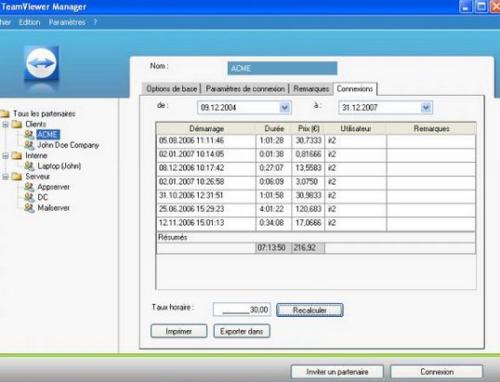
Task: Click the Exporter dans button
Action: pos(242,331)
